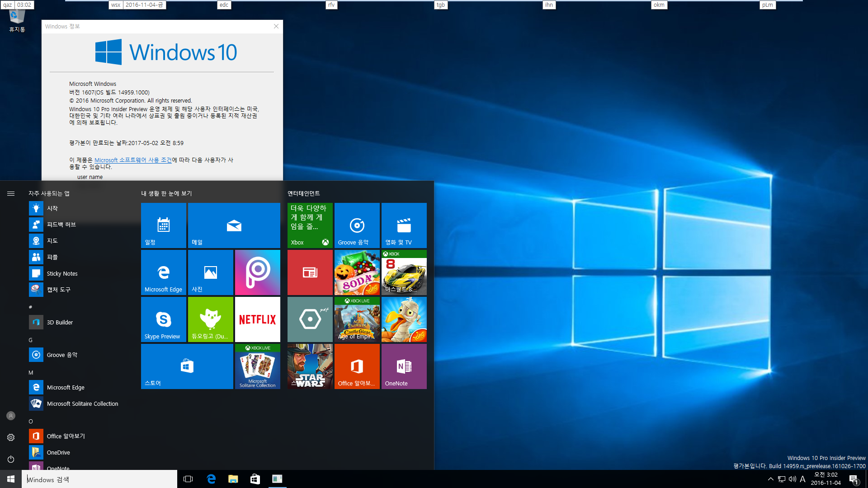The height and width of the screenshot is (488, 868).
Task: Close the Windows 정보 dialog
Action: pyautogui.click(x=276, y=26)
